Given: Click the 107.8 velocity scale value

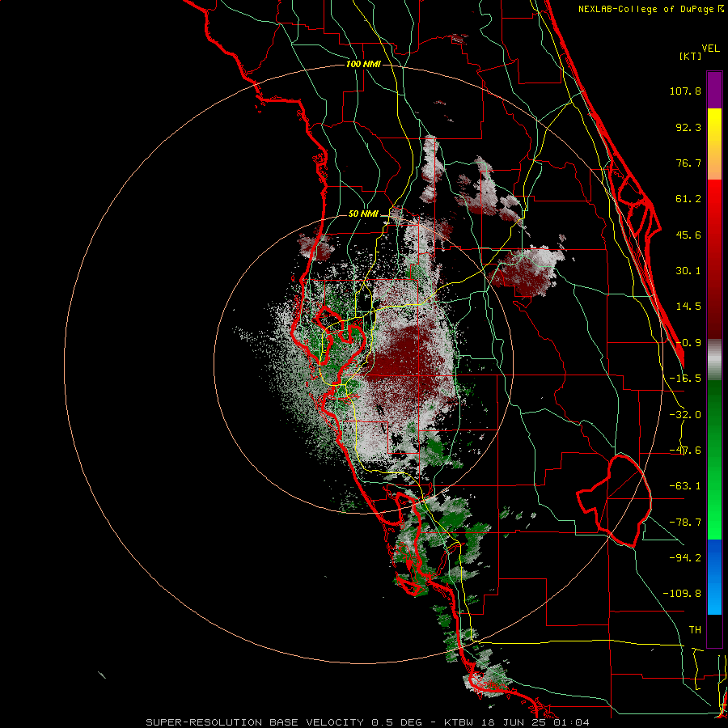Looking at the screenshot, I should point(685,91).
